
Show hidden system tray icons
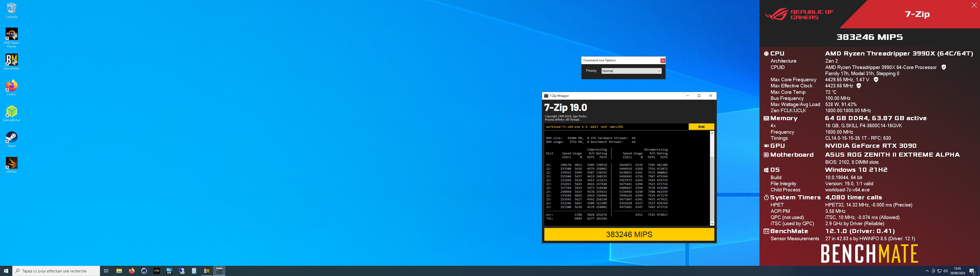point(927,271)
